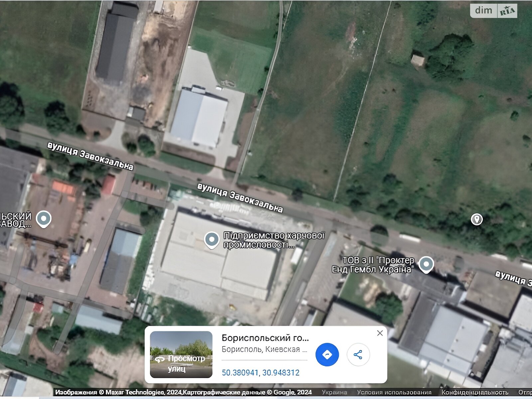Open the Street View thumbnail preview
Viewport: 532px width, 399px height.
181,354
